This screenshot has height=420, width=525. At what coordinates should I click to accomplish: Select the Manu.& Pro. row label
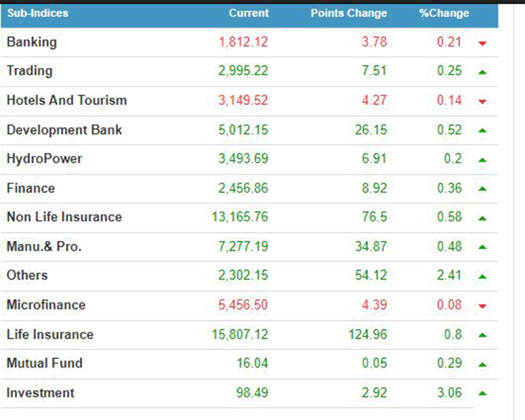click(x=44, y=246)
